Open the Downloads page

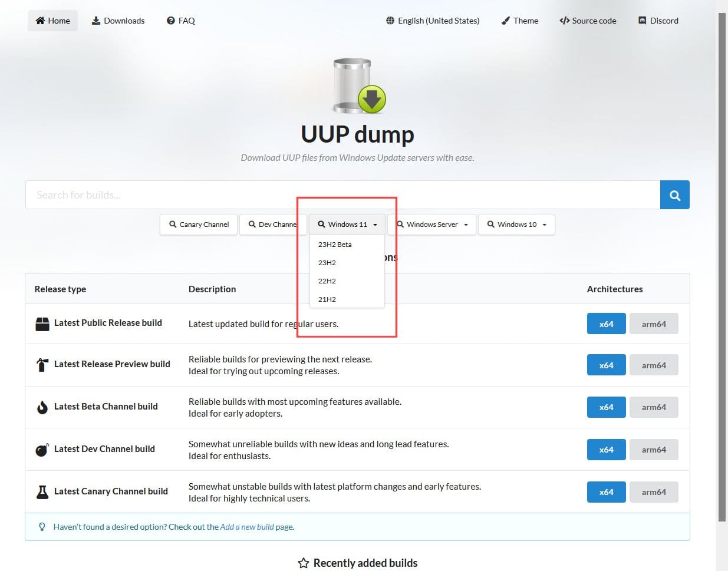pyautogui.click(x=118, y=21)
